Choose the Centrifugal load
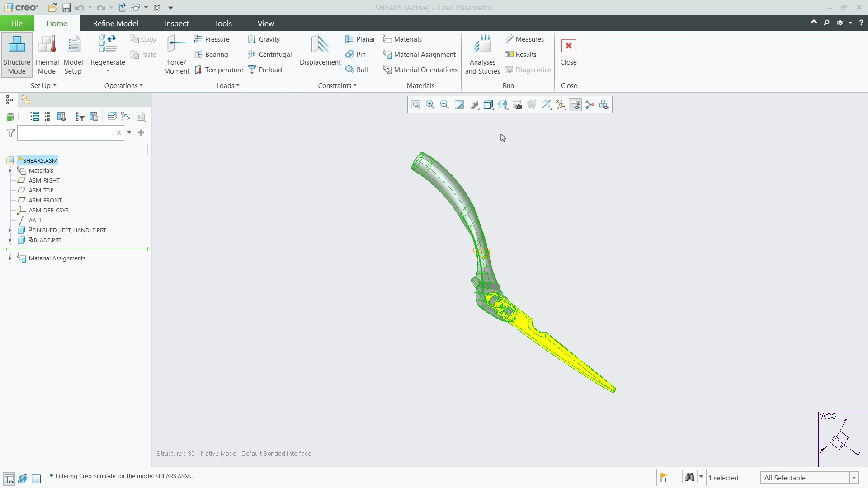Image resolution: width=868 pixels, height=488 pixels. (x=269, y=55)
